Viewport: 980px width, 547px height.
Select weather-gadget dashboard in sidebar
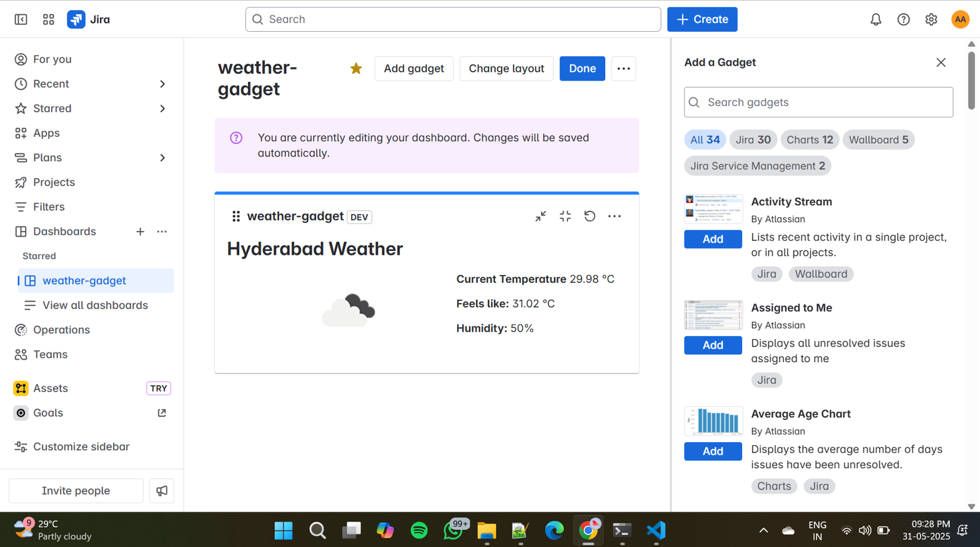pos(96,281)
